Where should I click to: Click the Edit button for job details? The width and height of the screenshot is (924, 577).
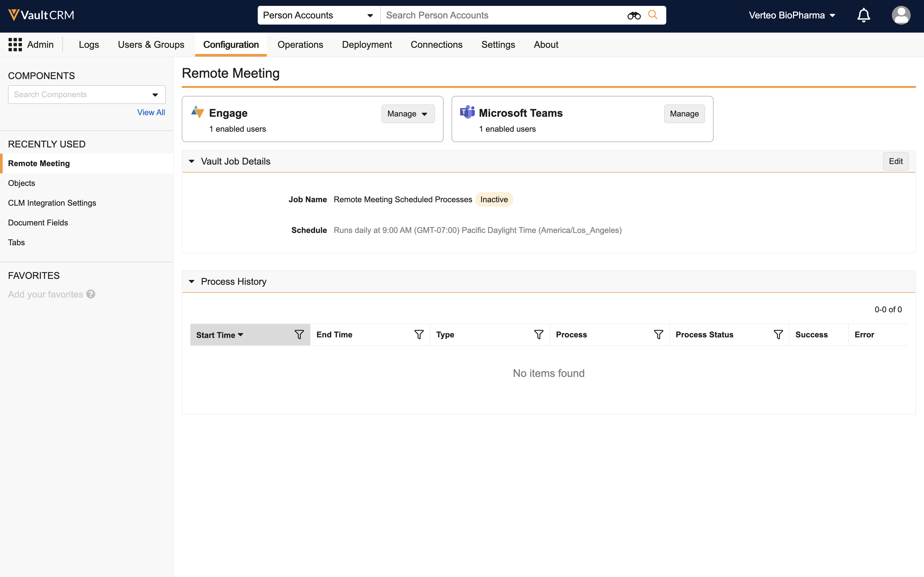[895, 161]
